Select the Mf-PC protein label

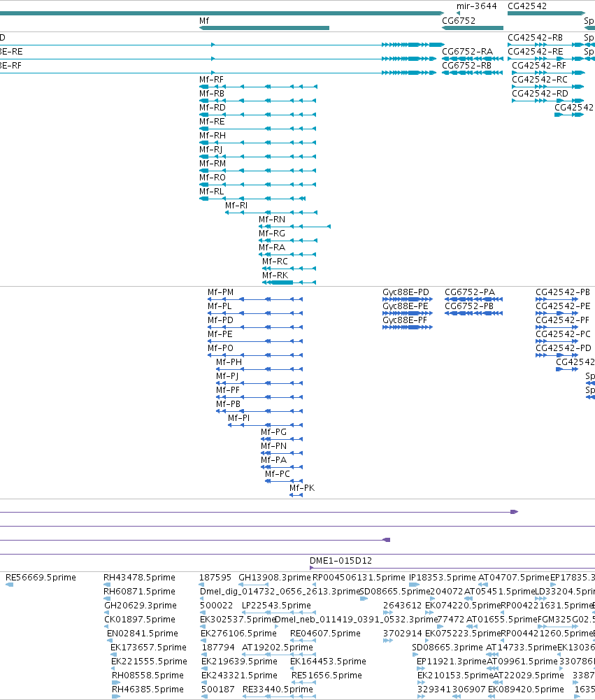tap(277, 474)
